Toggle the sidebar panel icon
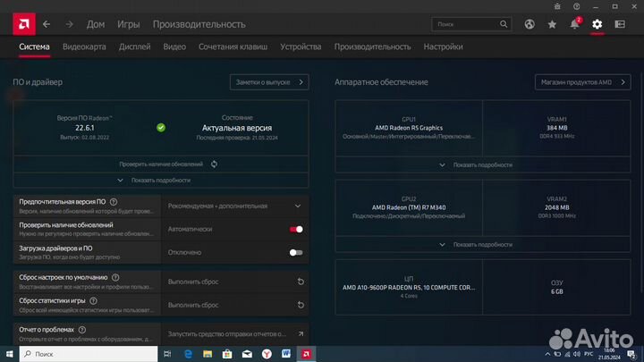The image size is (644, 362). pyautogui.click(x=620, y=24)
